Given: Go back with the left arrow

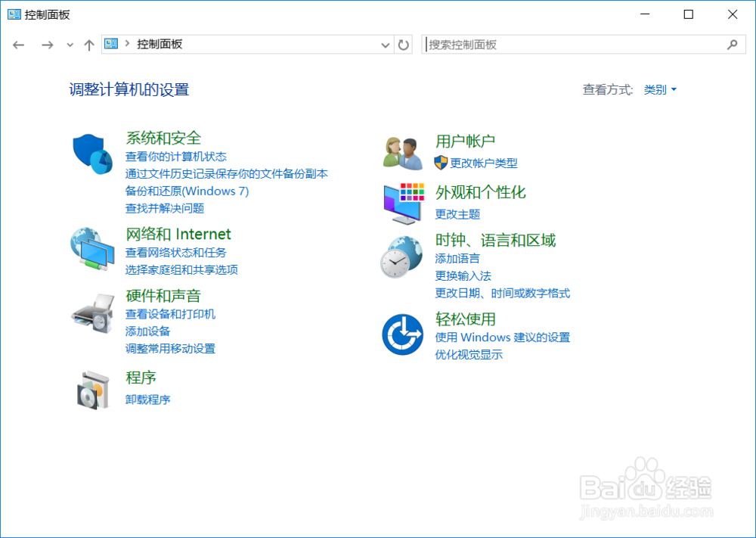Looking at the screenshot, I should pyautogui.click(x=18, y=45).
